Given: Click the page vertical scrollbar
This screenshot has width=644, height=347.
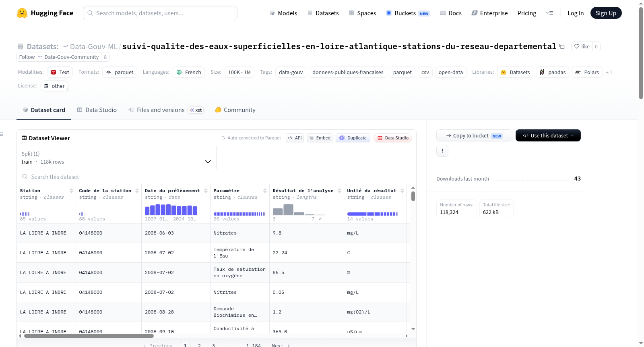Looking at the screenshot, I should [x=641, y=52].
